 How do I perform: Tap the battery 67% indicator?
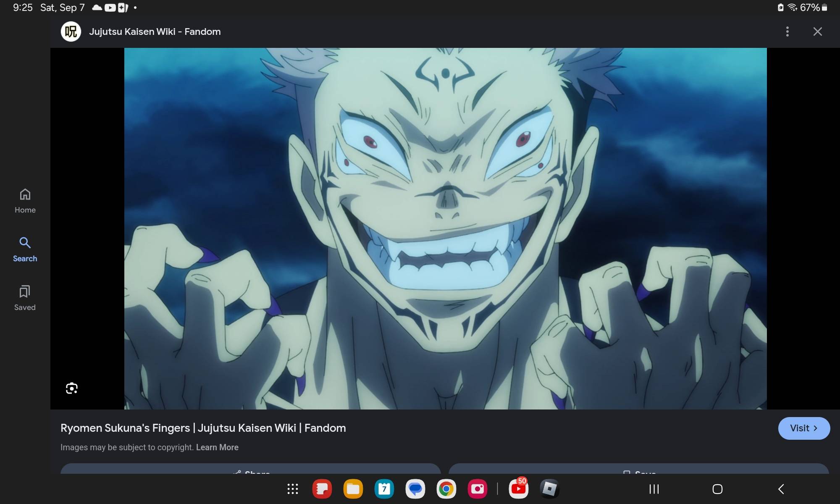pyautogui.click(x=814, y=8)
